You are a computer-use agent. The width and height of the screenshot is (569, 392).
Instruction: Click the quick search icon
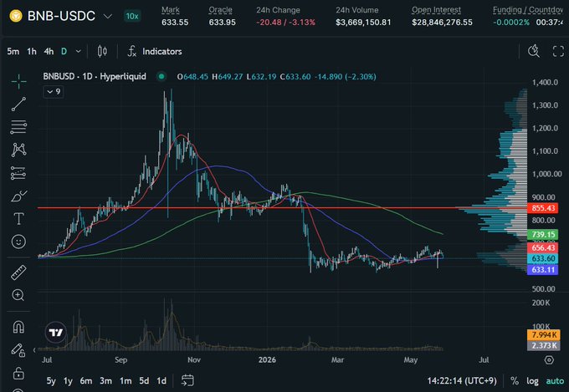coord(534,51)
